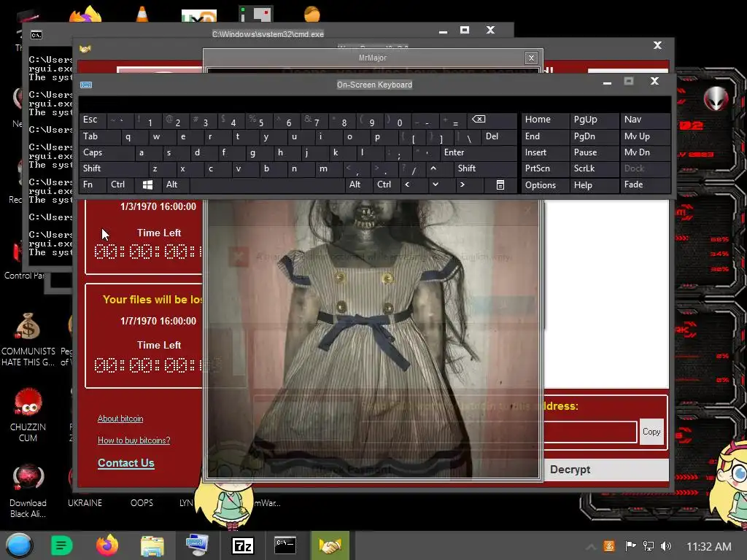Click the Windows logo key on the keyboard
The width and height of the screenshot is (747, 560).
pyautogui.click(x=147, y=184)
